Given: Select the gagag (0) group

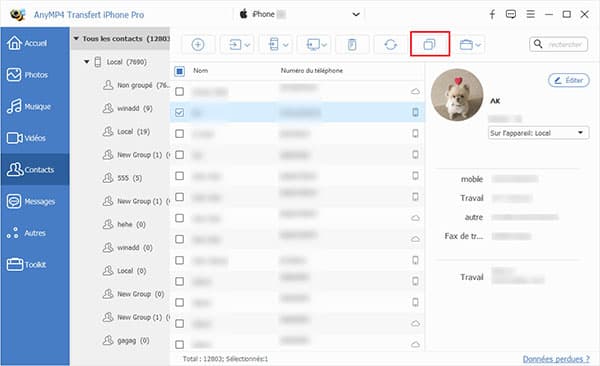Looking at the screenshot, I should click(x=126, y=340).
